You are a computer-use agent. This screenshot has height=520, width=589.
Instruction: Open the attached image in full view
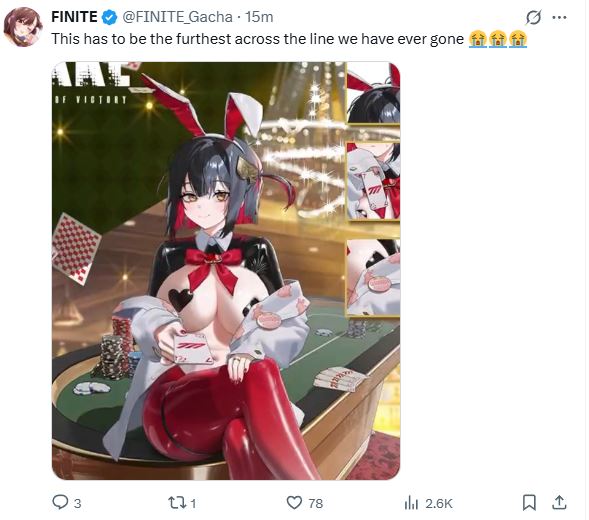point(226,271)
